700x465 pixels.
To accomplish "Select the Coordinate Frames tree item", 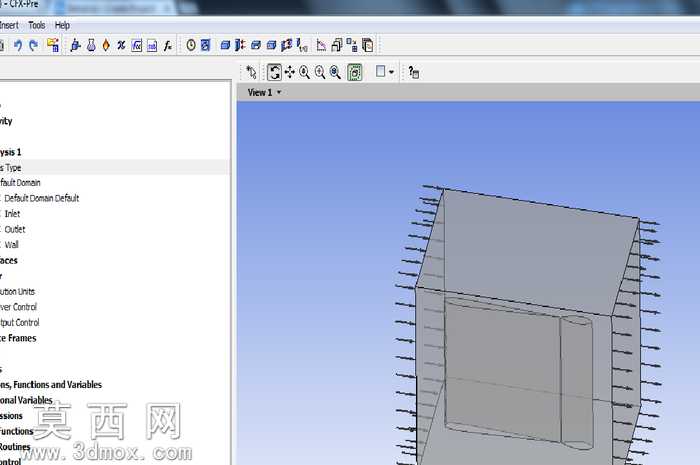I will point(18,338).
